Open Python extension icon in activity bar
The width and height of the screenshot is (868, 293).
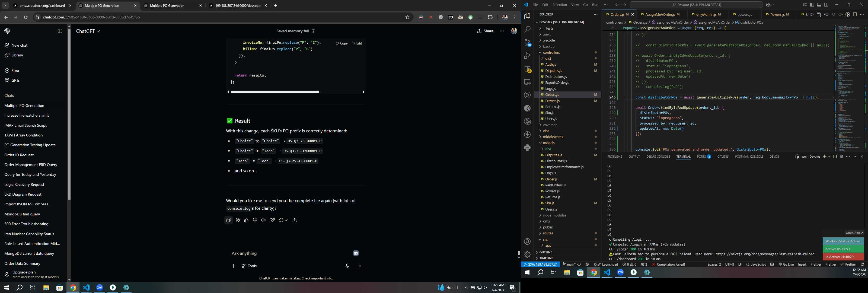tap(527, 148)
